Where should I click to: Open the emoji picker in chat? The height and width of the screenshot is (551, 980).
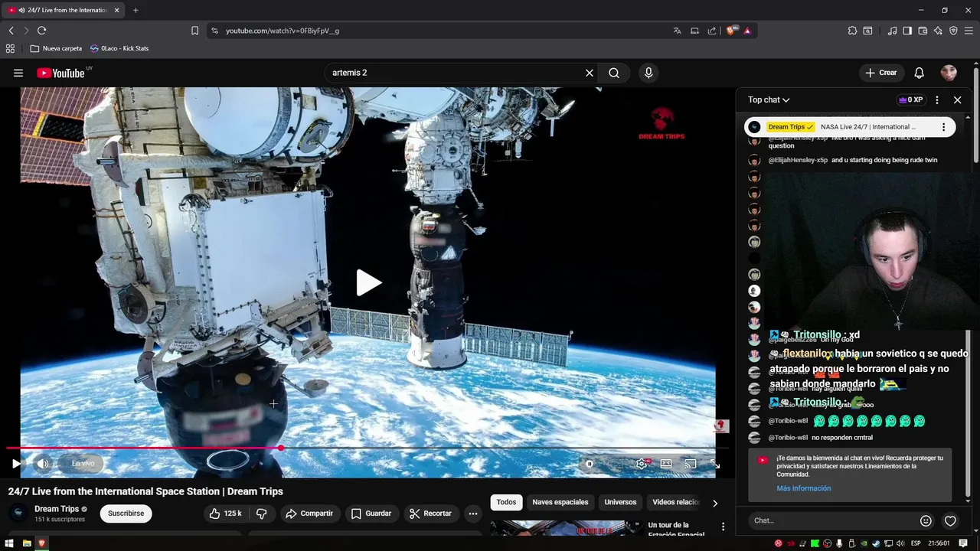(x=926, y=520)
